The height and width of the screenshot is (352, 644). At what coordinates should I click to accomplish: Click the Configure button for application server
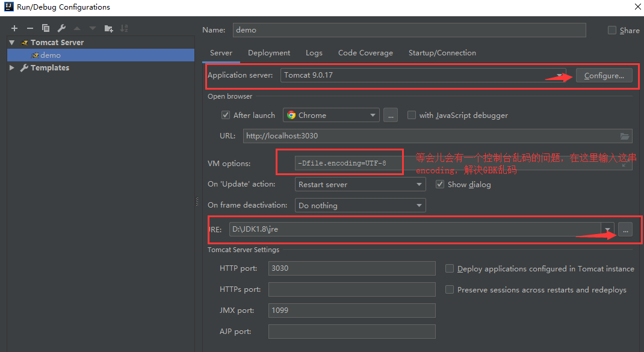coord(604,75)
